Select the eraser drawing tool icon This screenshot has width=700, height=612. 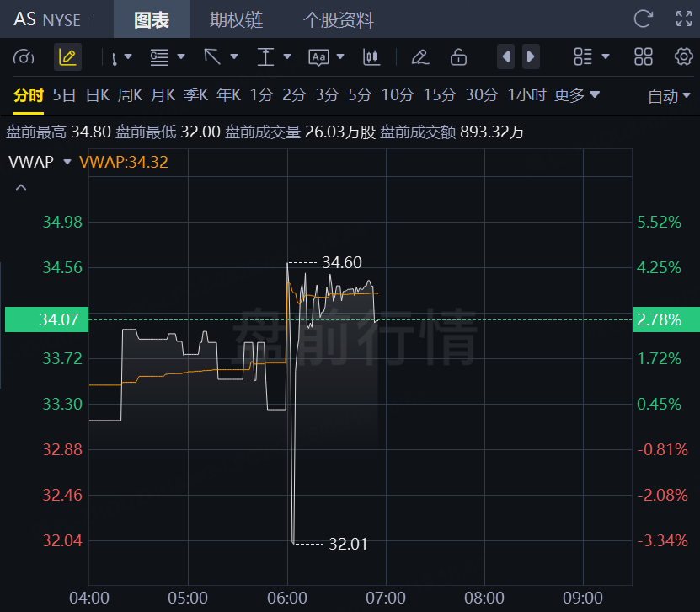(420, 57)
